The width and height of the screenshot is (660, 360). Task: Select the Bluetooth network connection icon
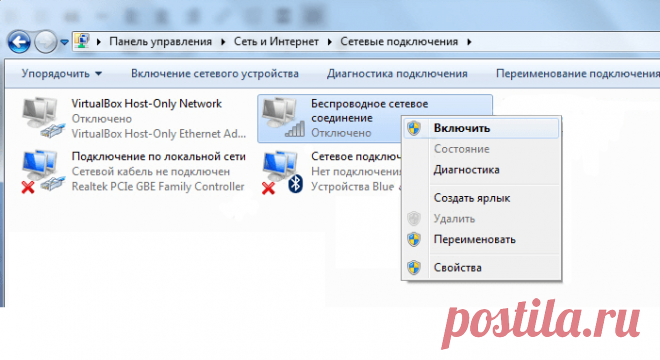point(283,173)
